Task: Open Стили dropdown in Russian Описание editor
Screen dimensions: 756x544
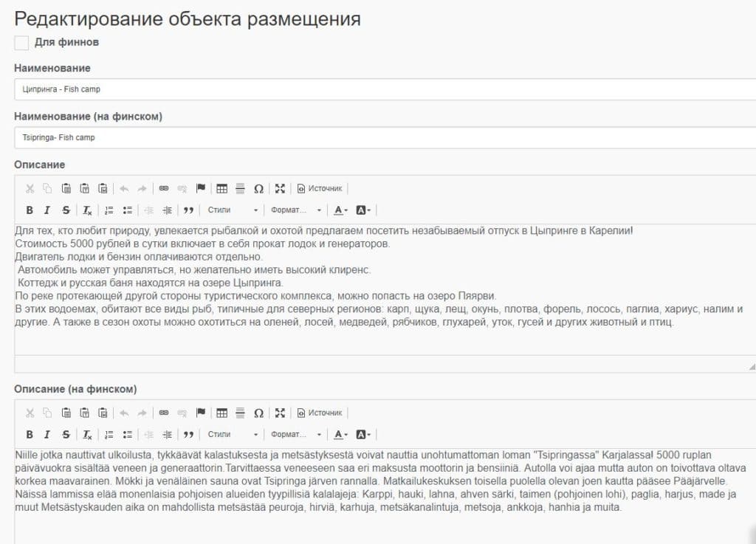Action: (x=233, y=210)
